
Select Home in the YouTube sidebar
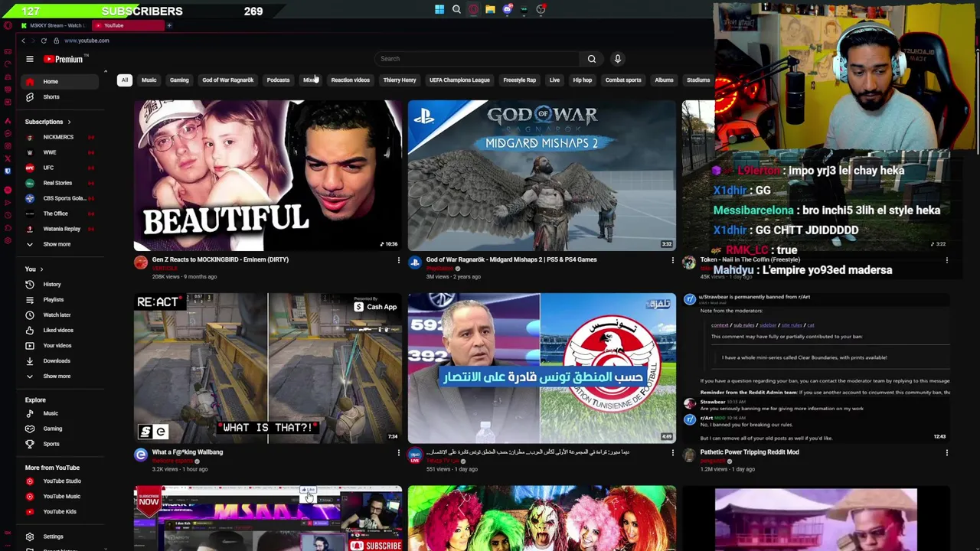[x=60, y=82]
